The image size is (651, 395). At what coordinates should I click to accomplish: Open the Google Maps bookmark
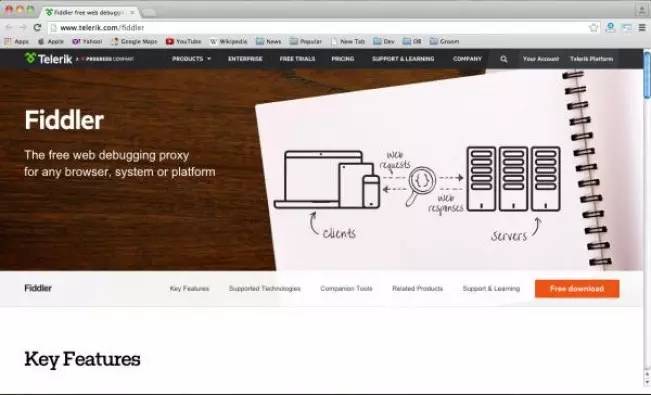tap(135, 42)
